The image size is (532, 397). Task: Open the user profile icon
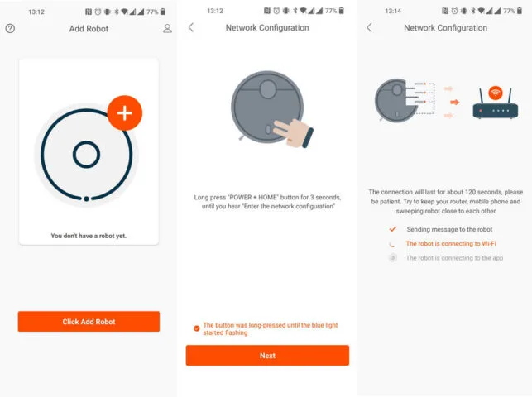[167, 28]
